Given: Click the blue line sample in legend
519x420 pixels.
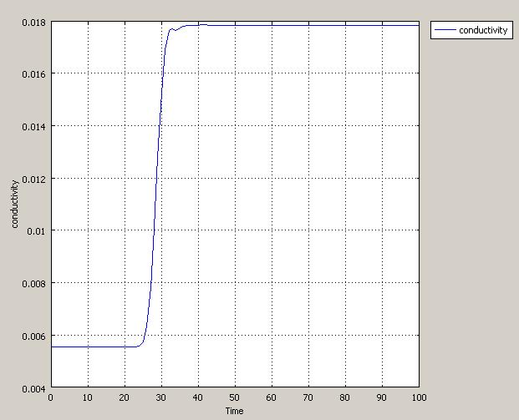Looking at the screenshot, I should tap(445, 30).
